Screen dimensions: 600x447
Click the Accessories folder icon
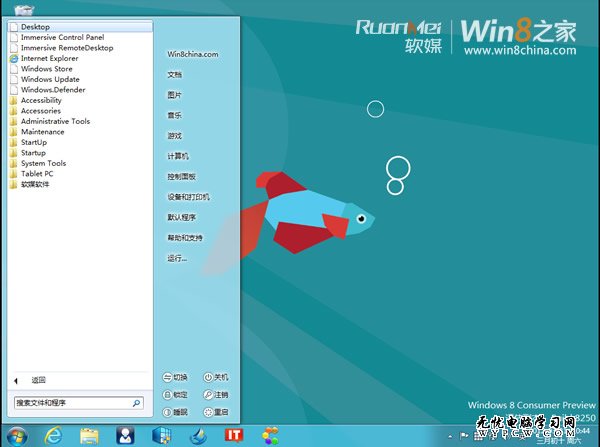tap(14, 111)
